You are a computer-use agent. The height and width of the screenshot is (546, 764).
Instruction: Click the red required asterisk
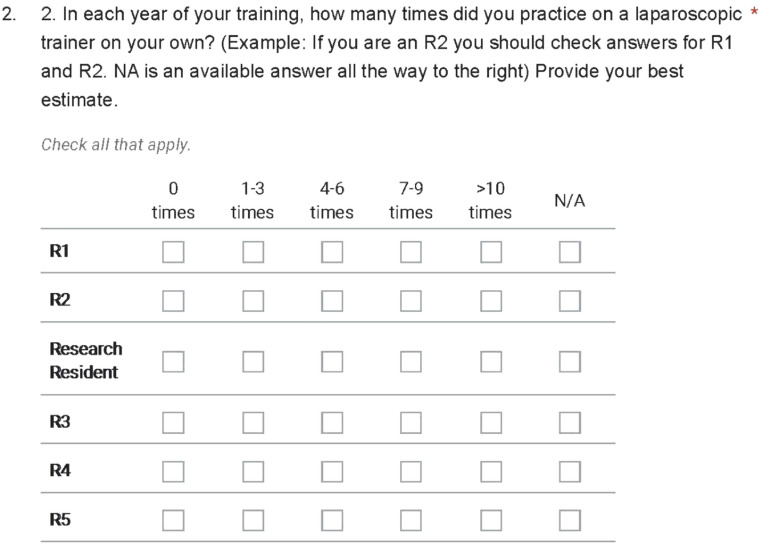[754, 13]
